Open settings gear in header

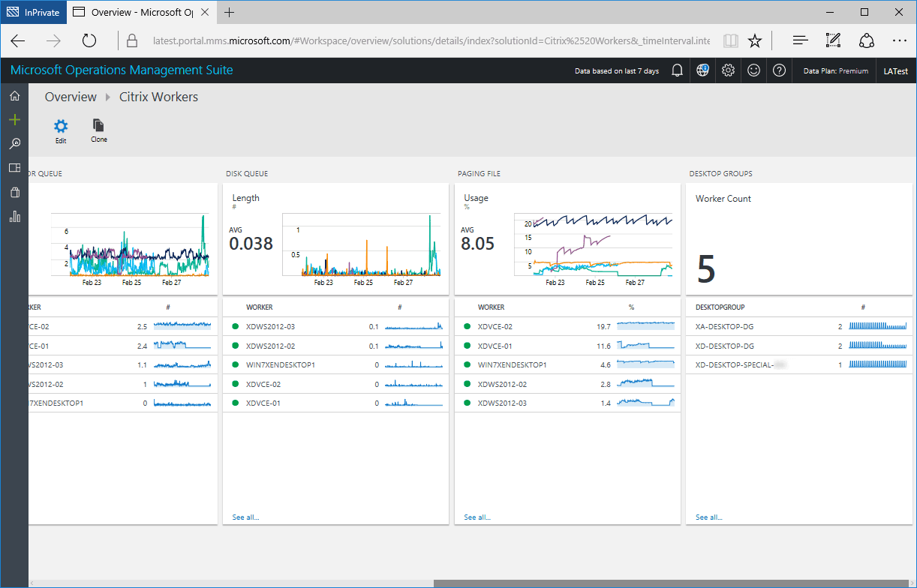728,70
